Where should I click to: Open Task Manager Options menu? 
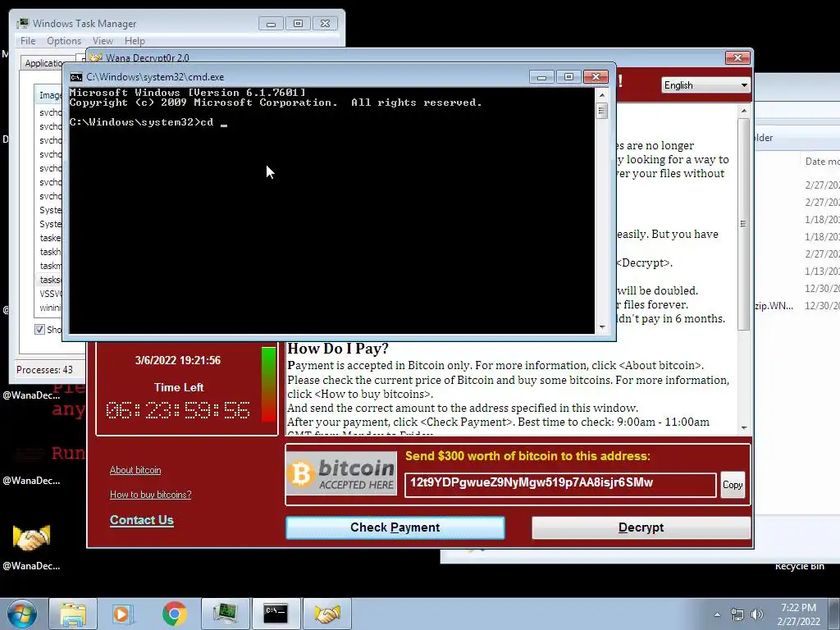coord(64,41)
